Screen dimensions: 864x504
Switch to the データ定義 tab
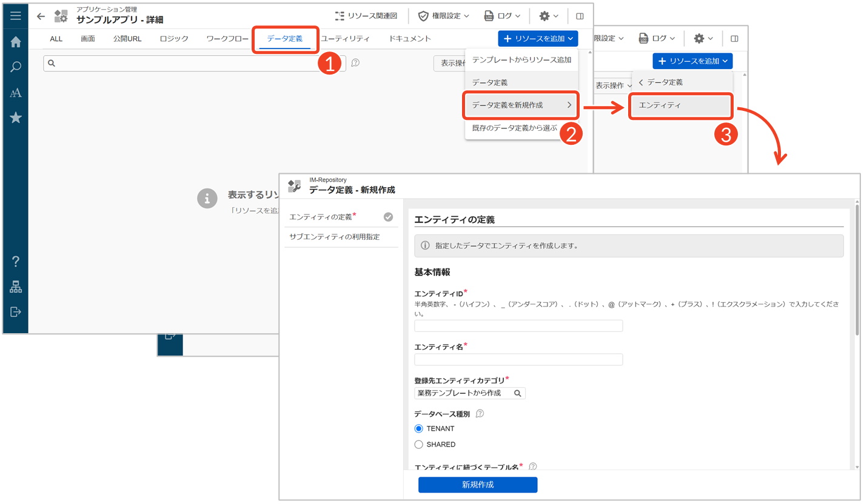284,39
